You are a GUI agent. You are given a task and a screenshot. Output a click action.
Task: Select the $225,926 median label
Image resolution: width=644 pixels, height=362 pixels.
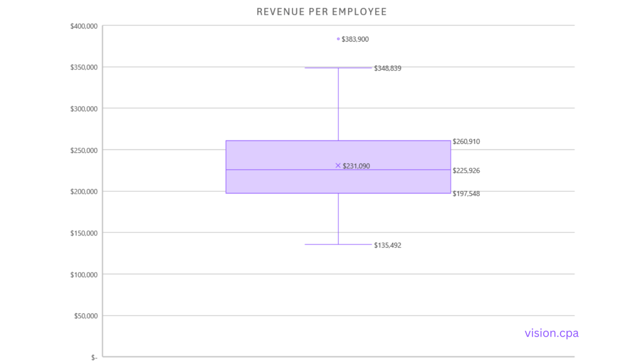click(x=466, y=170)
